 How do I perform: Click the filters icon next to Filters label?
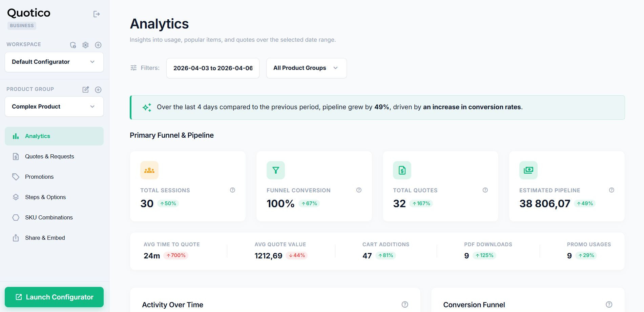(x=133, y=68)
